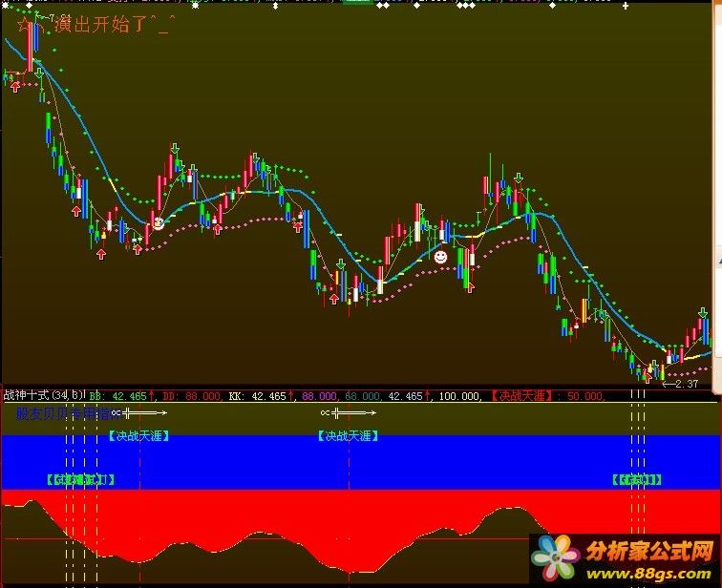
Task: Click the red up arrow beside the 2.37 low
Action: click(648, 378)
